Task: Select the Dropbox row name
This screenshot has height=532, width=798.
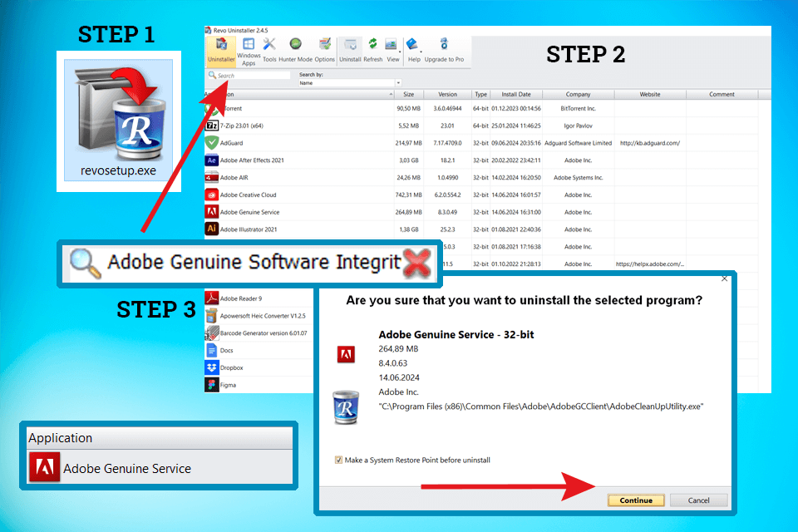Action: [x=232, y=368]
